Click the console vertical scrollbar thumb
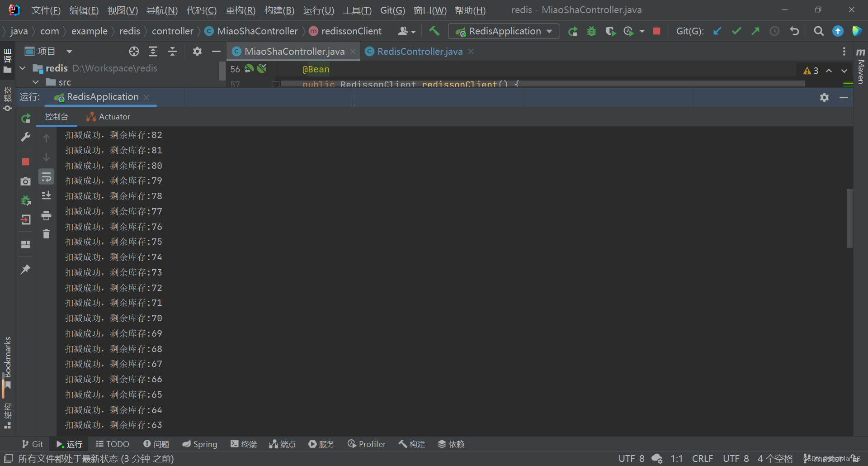Image resolution: width=868 pixels, height=466 pixels. coord(849,219)
